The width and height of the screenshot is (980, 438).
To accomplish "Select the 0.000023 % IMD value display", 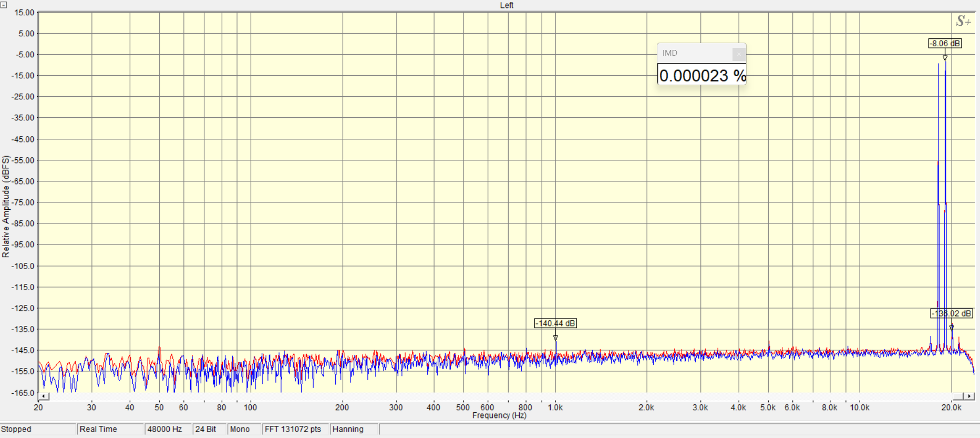I will click(x=702, y=76).
